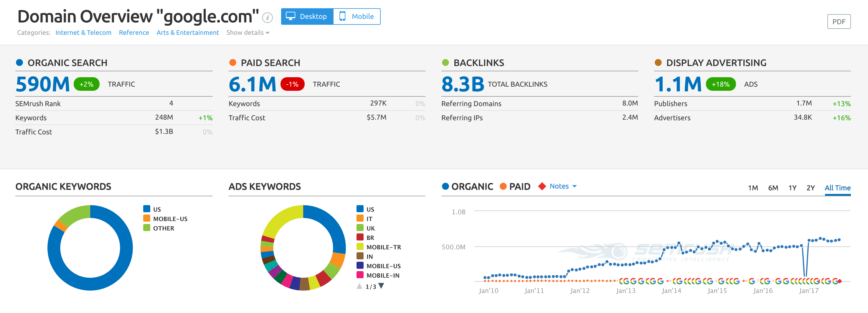Export report with the PDF button
This screenshot has height=313, width=868.
click(x=839, y=22)
